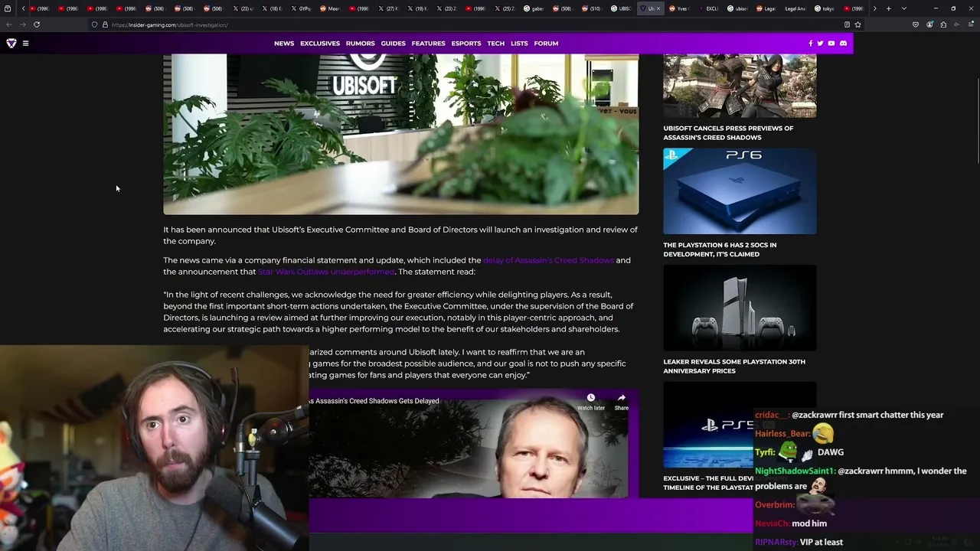Click the Assassin's Creed Shadows sidebar thumbnail

(x=740, y=86)
